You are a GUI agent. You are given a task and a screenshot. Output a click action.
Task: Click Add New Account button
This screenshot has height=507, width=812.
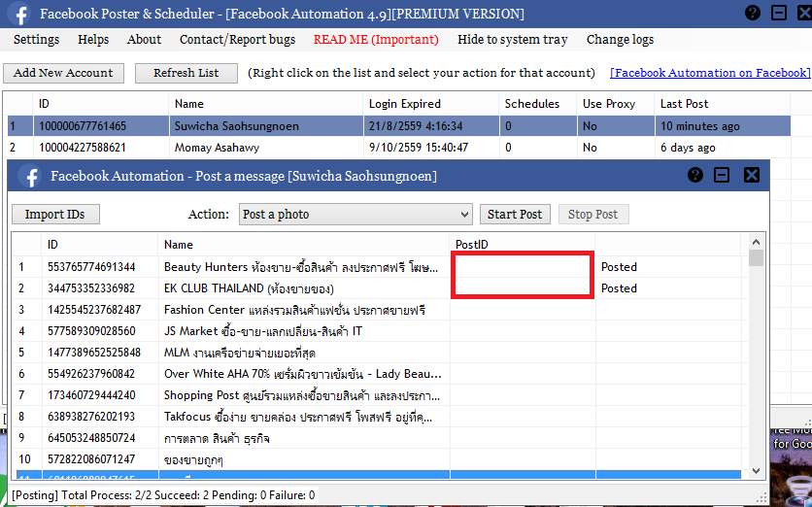click(63, 73)
